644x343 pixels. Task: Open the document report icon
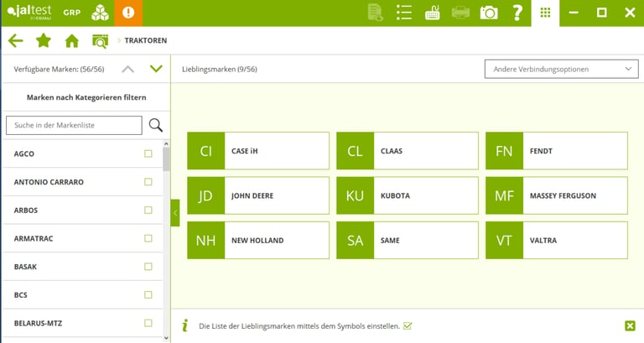tap(376, 13)
